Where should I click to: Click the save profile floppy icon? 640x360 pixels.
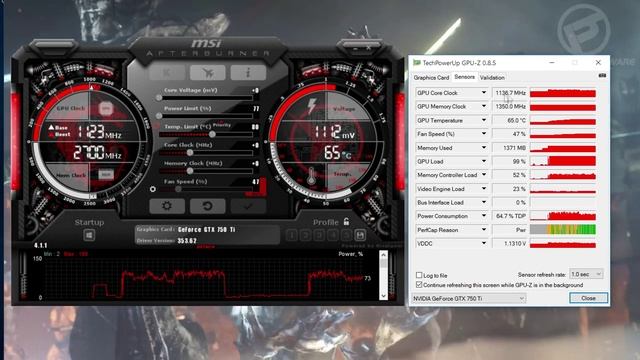click(x=360, y=235)
